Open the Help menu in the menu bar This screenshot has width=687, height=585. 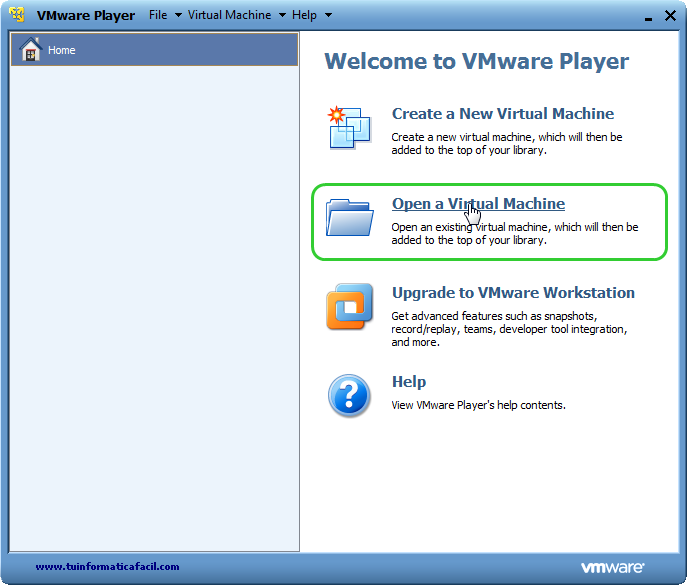(x=304, y=15)
